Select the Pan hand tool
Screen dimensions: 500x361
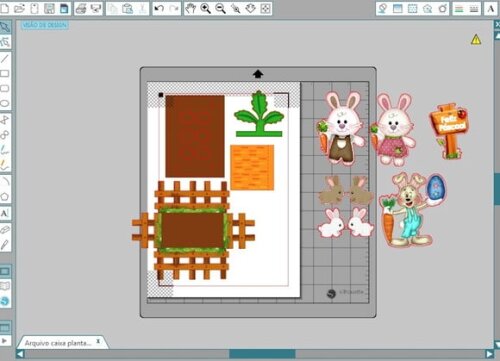click(190, 8)
